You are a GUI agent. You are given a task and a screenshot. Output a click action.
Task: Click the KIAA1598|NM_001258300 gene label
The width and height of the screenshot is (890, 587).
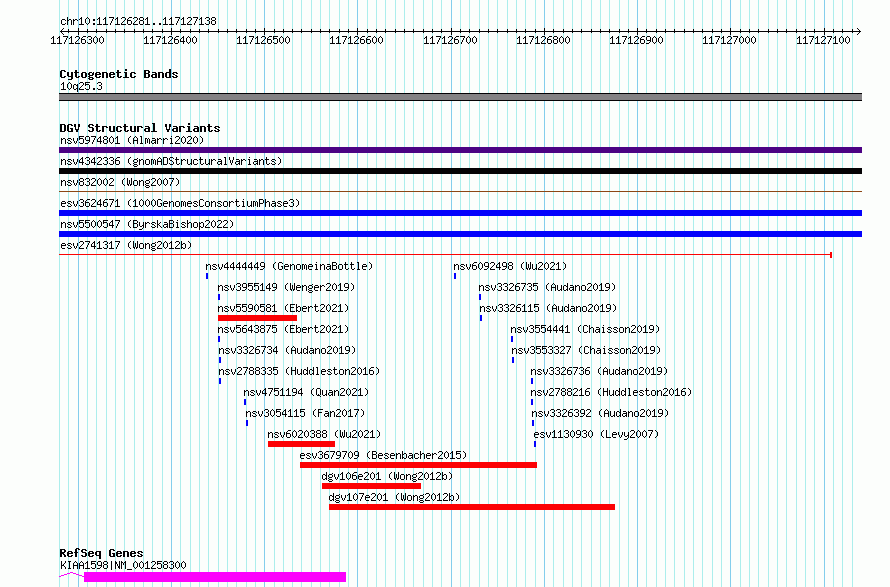123,565
